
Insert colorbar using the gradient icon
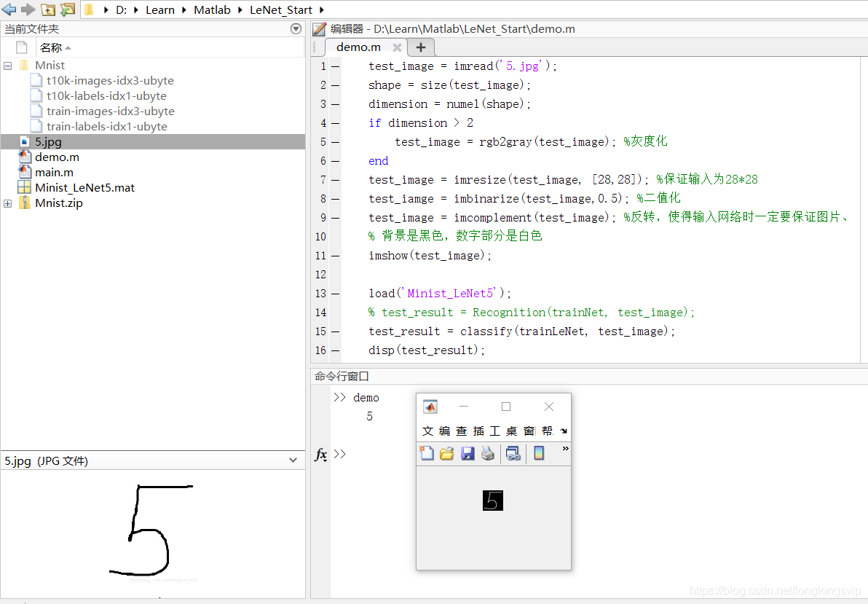point(539,453)
